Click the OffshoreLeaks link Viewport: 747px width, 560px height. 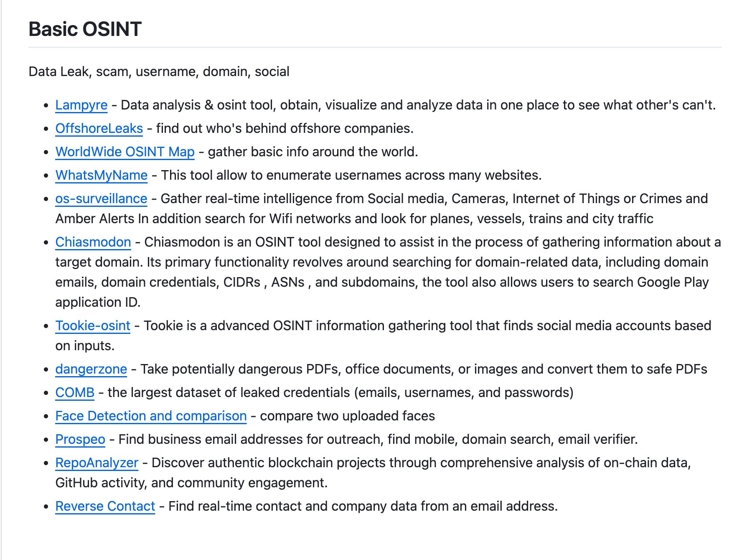click(x=99, y=128)
